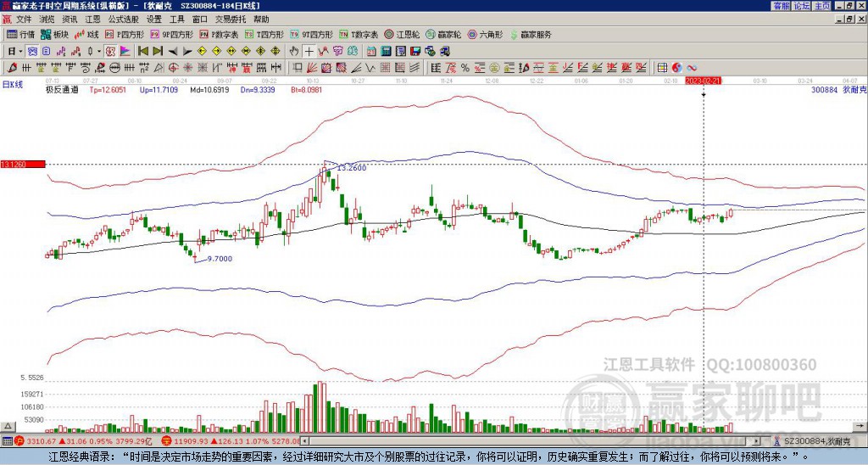Click the black right arrow icon
The height and width of the screenshot is (465, 868).
click(187, 51)
